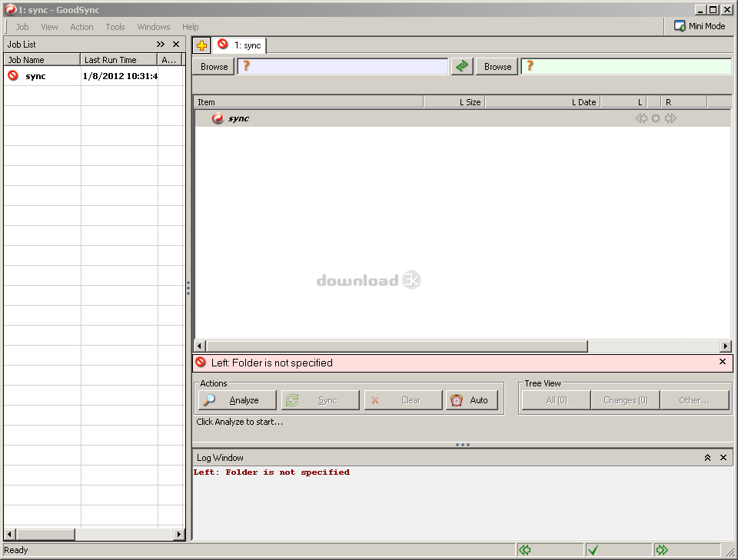The width and height of the screenshot is (738, 560).
Task: Browse for the right folder
Action: click(x=497, y=67)
